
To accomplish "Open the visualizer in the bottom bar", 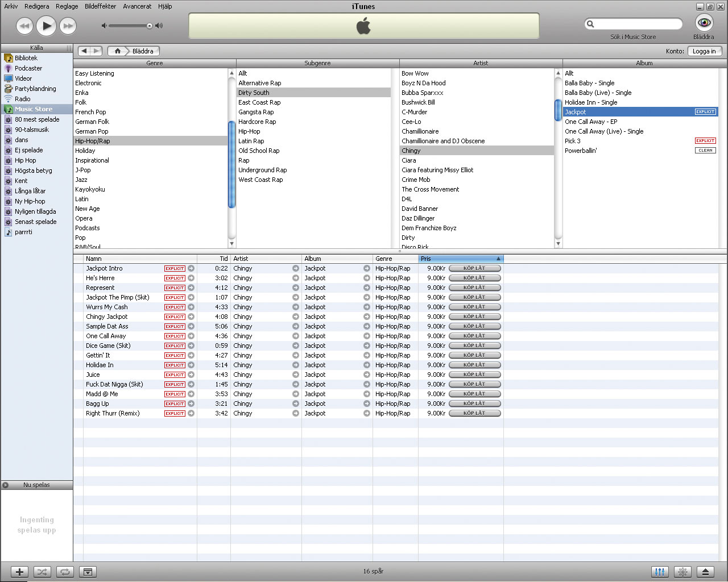I will (x=682, y=572).
